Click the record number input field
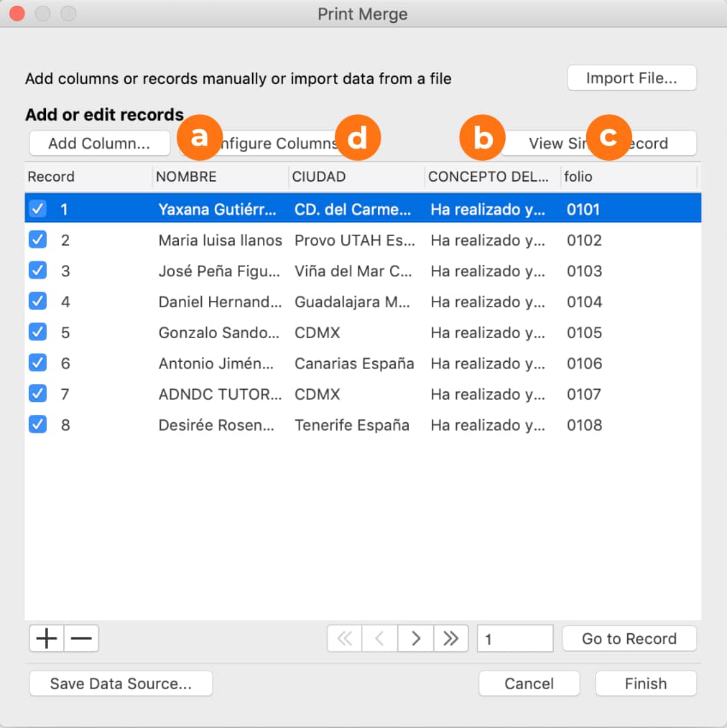This screenshot has height=728, width=727. [x=515, y=639]
